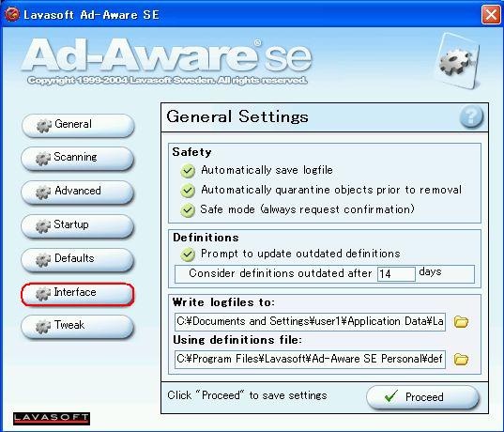This screenshot has height=432, width=504.
Task: Open the General settings section
Action: click(x=78, y=125)
